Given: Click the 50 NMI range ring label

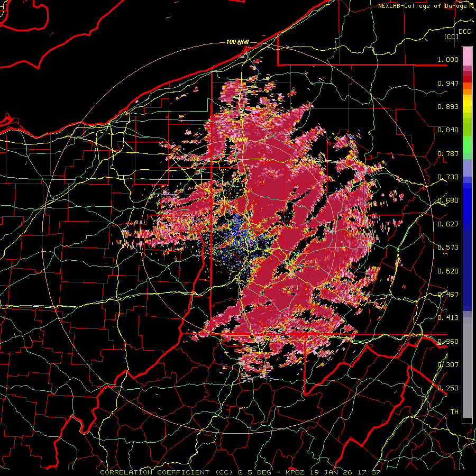Looking at the screenshot, I should pos(239,140).
